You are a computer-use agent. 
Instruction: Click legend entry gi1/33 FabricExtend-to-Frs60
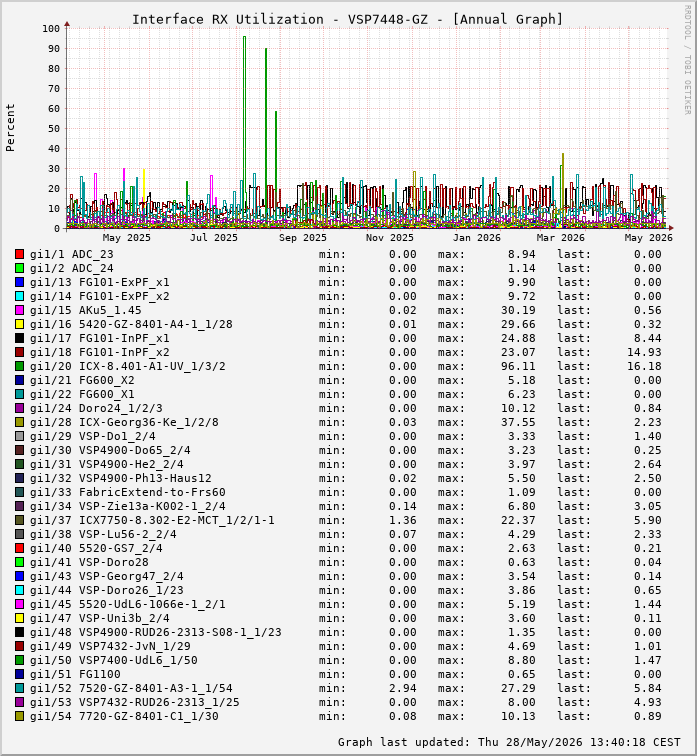[x=128, y=492]
